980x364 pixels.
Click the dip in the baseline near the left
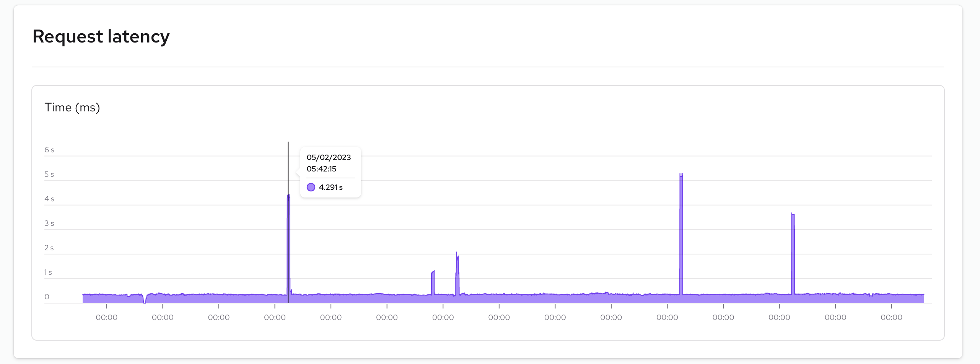pyautogui.click(x=145, y=300)
